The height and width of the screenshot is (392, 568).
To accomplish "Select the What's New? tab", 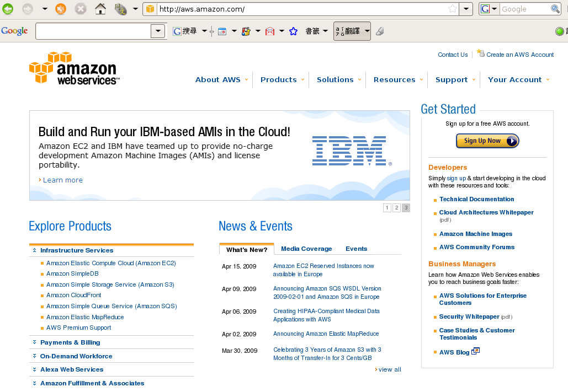I will [x=247, y=249].
